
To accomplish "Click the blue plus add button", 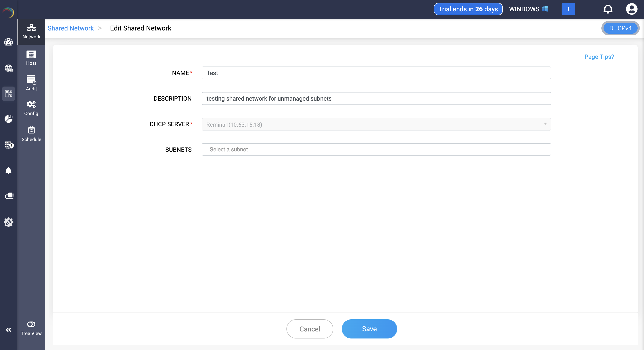I will (568, 9).
